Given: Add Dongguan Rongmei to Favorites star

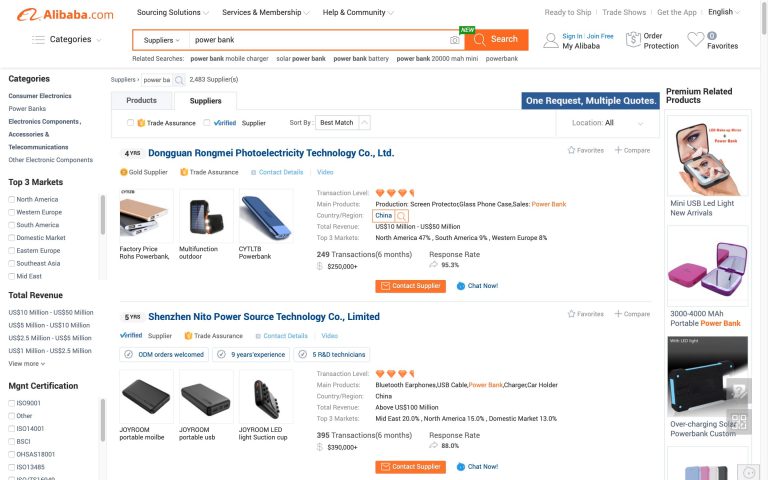Looking at the screenshot, I should click(571, 150).
